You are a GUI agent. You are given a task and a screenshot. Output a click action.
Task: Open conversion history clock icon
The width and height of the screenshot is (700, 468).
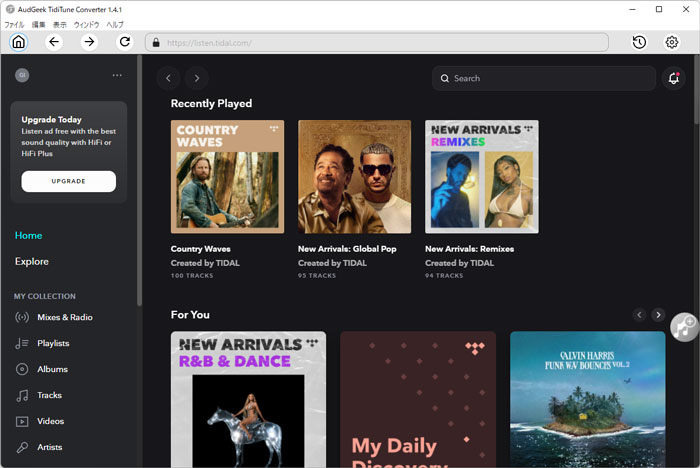pos(639,42)
